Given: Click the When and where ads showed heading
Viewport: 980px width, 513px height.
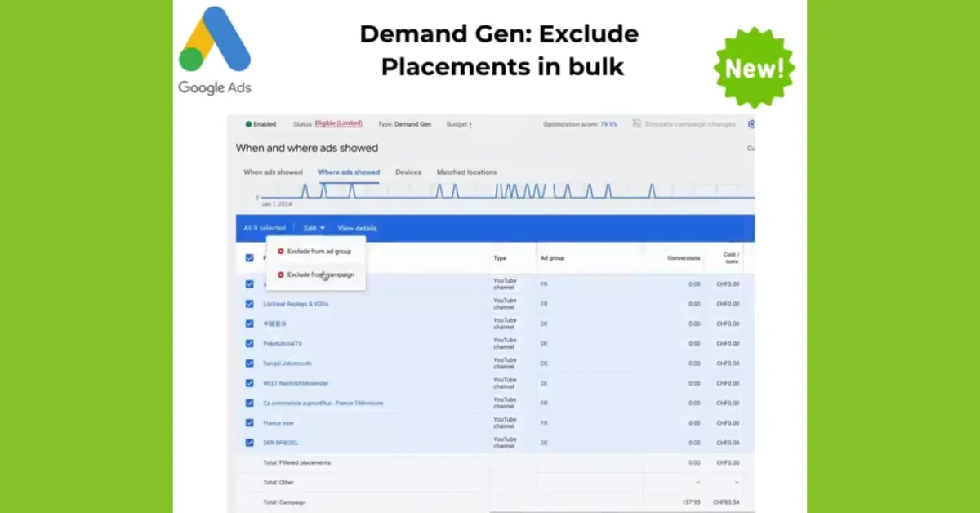Looking at the screenshot, I should pos(307,149).
